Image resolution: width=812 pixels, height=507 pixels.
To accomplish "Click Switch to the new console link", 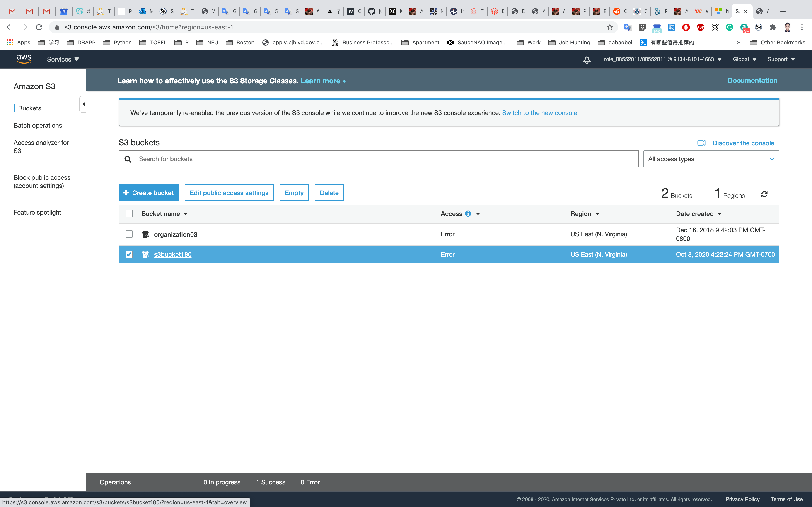I will click(539, 113).
